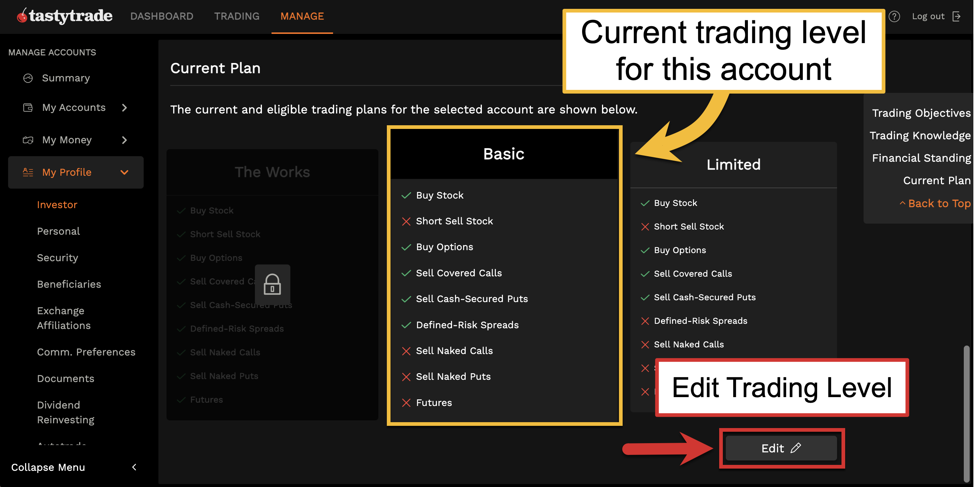
Task: Expand the My Accounts section
Action: [x=125, y=108]
